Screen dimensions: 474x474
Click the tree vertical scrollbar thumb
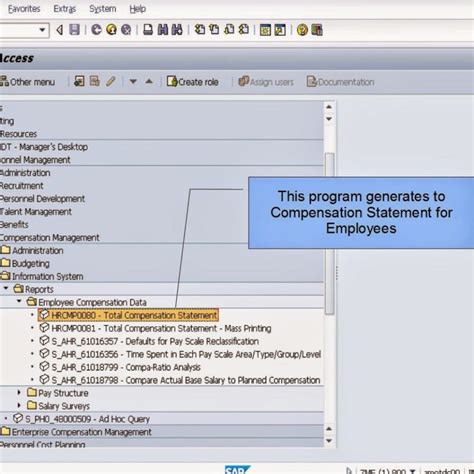point(329,233)
